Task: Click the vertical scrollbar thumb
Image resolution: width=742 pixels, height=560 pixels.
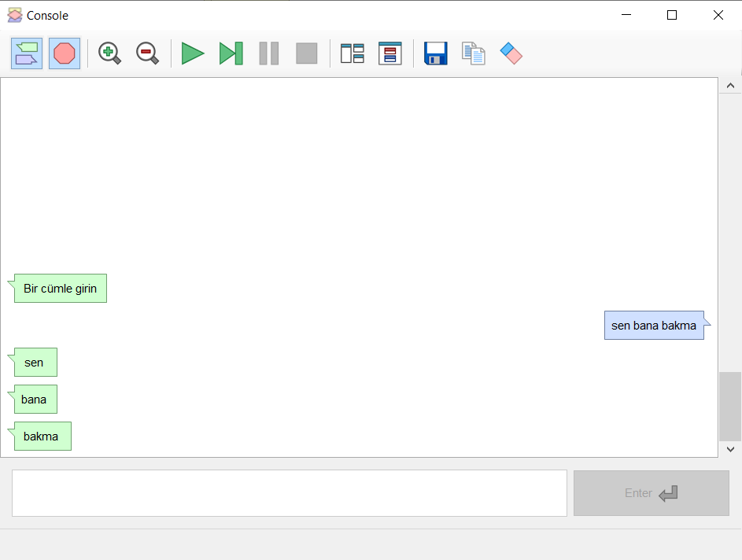Action: click(x=730, y=407)
